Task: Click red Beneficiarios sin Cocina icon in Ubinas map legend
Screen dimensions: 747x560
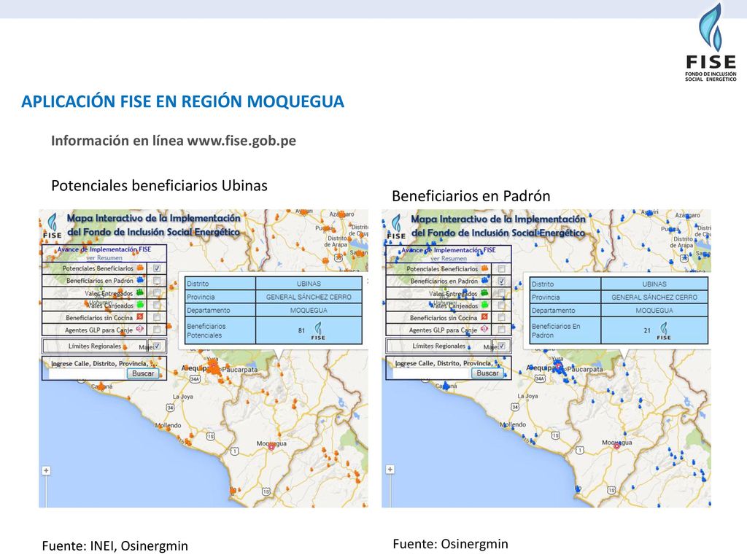Action: tap(139, 316)
